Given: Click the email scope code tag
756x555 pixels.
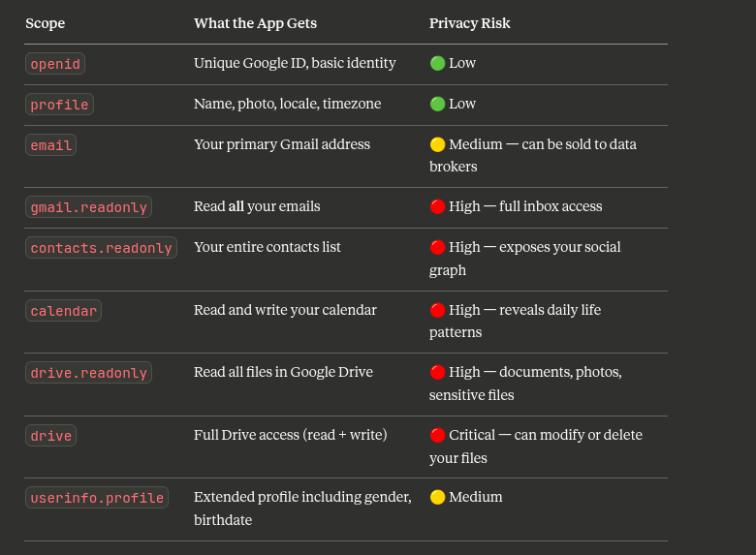Looking at the screenshot, I should coord(50,145).
